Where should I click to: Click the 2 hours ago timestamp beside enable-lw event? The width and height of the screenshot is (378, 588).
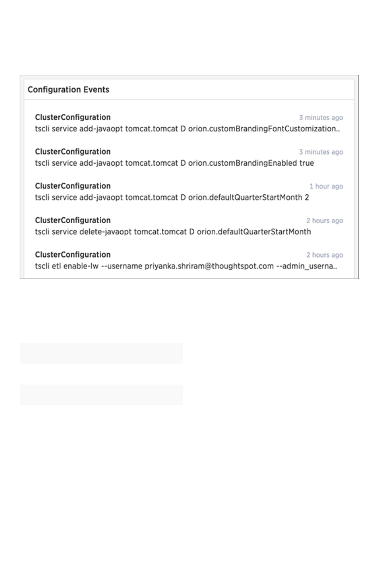325,255
